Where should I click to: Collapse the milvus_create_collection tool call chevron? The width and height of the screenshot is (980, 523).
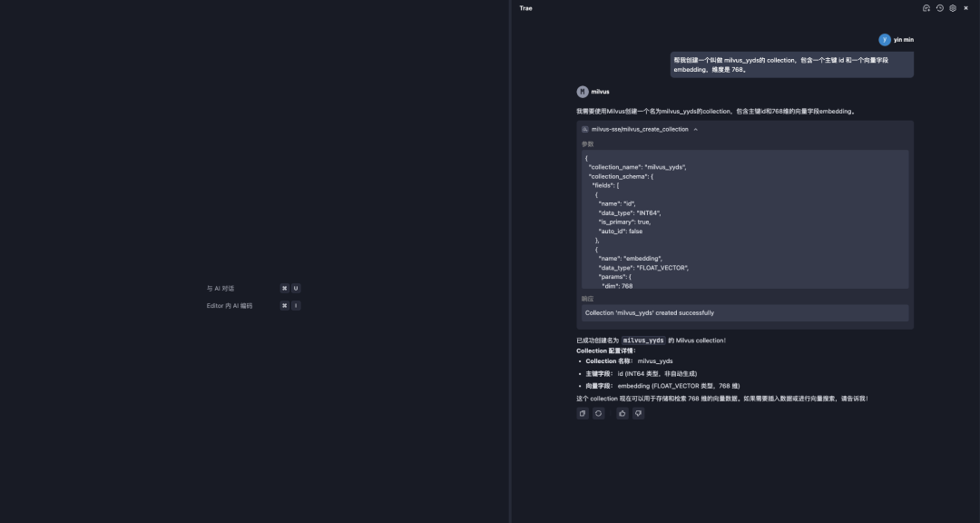tap(696, 130)
